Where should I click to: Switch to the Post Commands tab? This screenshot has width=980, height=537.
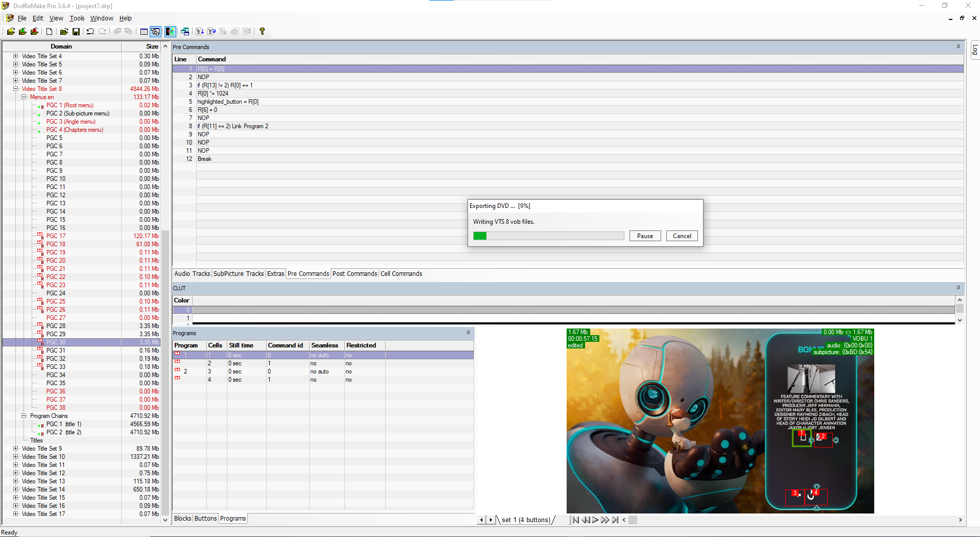355,274
